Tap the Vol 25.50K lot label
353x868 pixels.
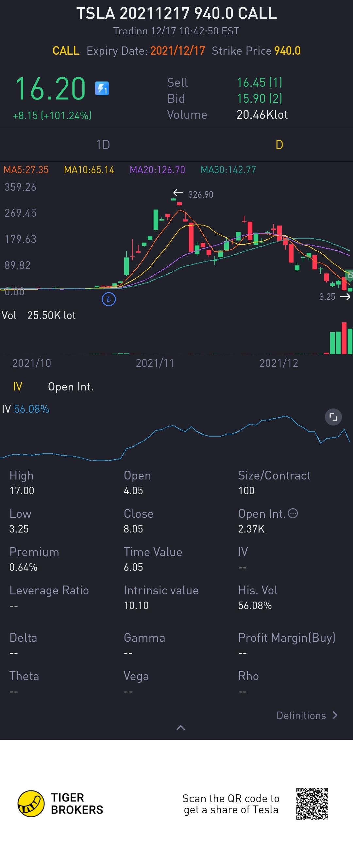click(x=39, y=316)
